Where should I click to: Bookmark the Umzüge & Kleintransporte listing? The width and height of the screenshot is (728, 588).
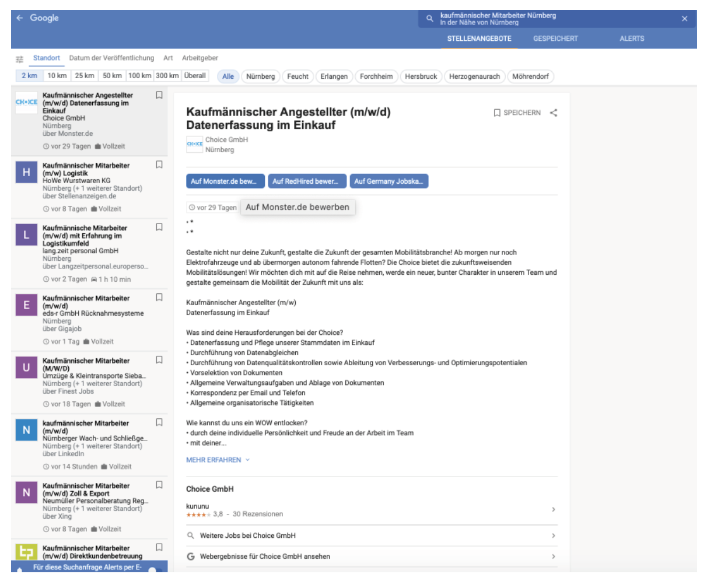(x=159, y=360)
